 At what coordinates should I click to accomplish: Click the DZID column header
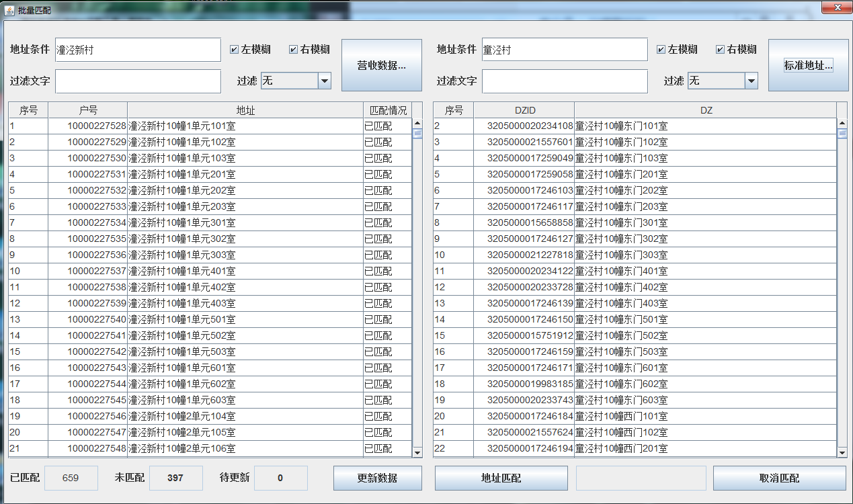click(x=524, y=110)
